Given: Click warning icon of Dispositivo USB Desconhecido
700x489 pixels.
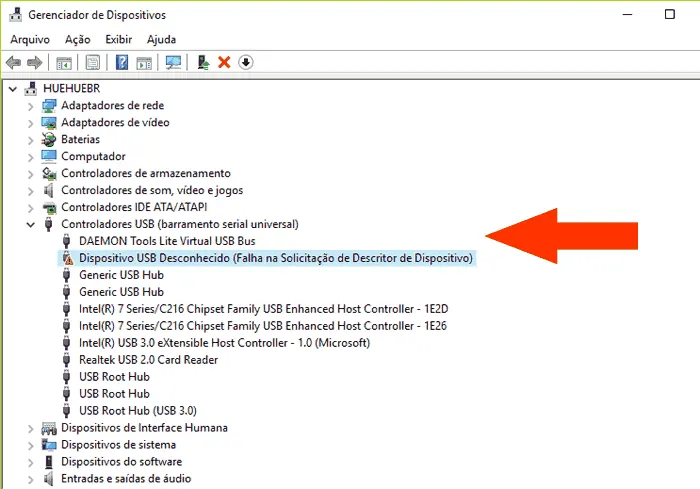Looking at the screenshot, I should click(67, 258).
